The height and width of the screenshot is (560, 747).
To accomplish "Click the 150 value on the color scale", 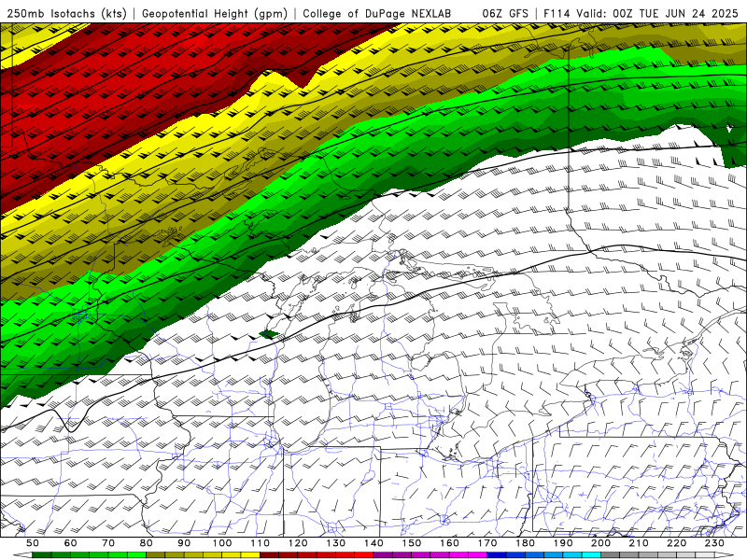I will [412, 543].
